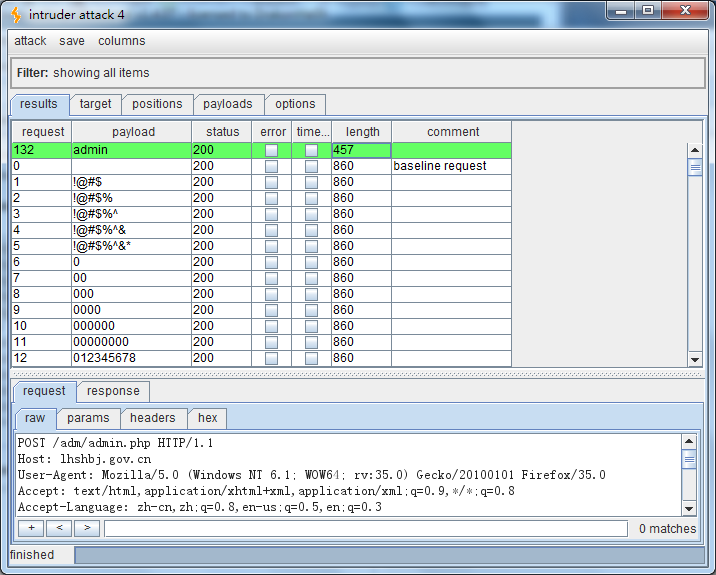Open the save menu
The image size is (716, 575).
tap(72, 41)
